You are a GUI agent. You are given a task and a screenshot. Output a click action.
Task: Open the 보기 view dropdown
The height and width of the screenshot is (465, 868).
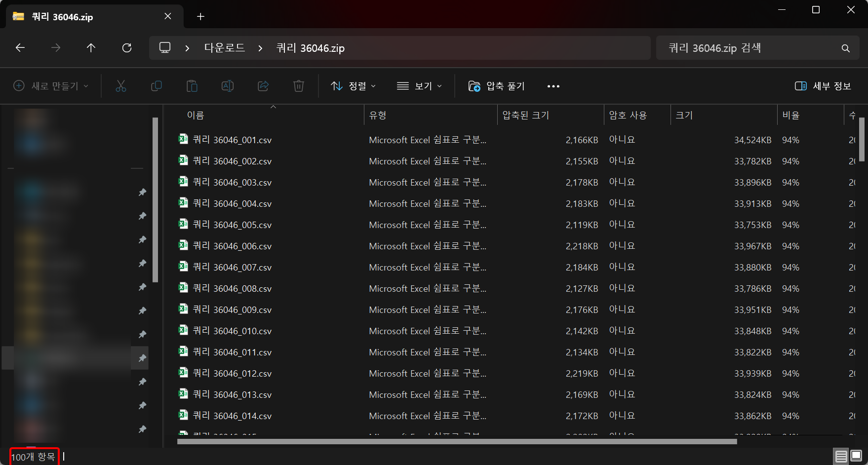click(419, 86)
